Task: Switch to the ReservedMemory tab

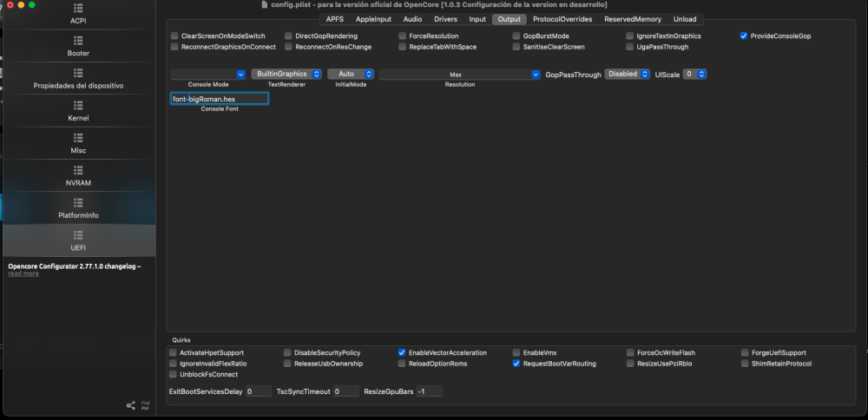Action: (x=633, y=19)
